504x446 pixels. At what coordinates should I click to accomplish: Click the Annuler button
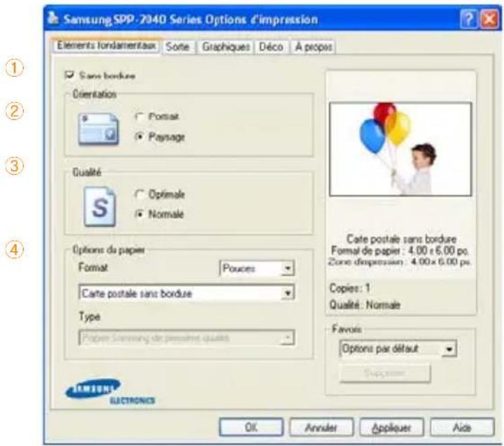pyautogui.click(x=321, y=427)
